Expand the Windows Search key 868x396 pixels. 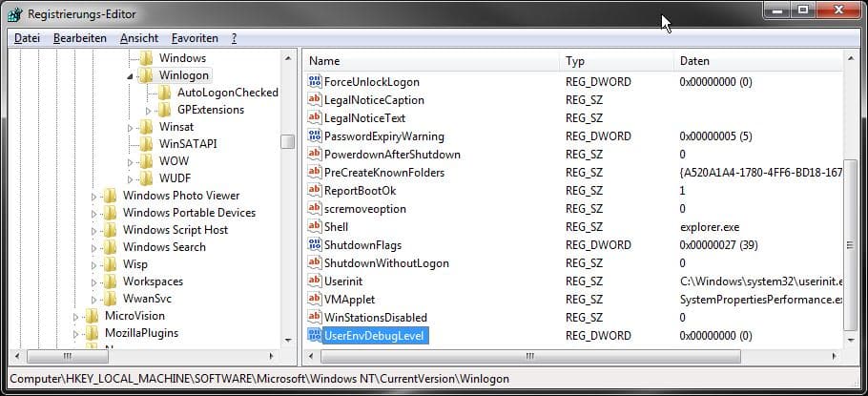(x=93, y=248)
